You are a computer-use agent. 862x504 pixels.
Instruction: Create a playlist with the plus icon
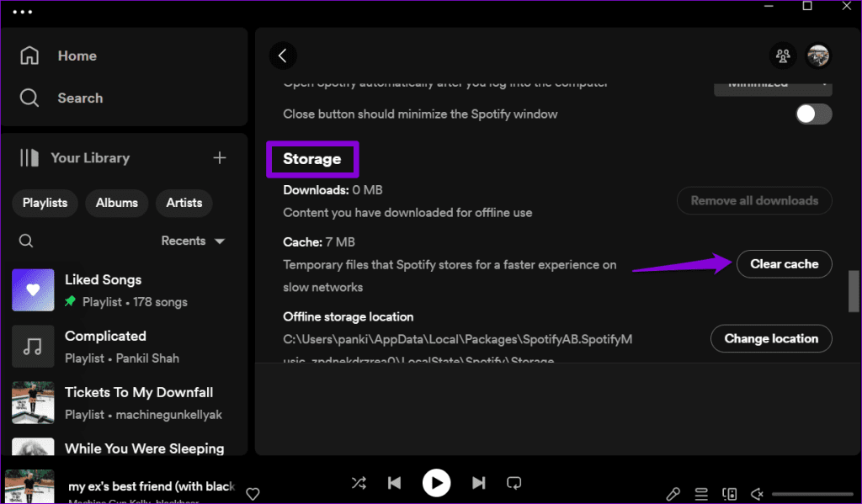[220, 157]
